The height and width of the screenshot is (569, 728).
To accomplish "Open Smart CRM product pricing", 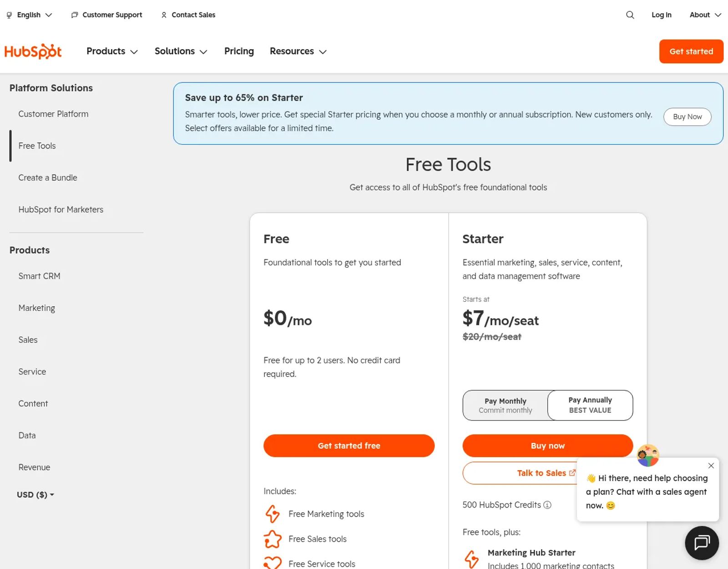I will point(39,276).
